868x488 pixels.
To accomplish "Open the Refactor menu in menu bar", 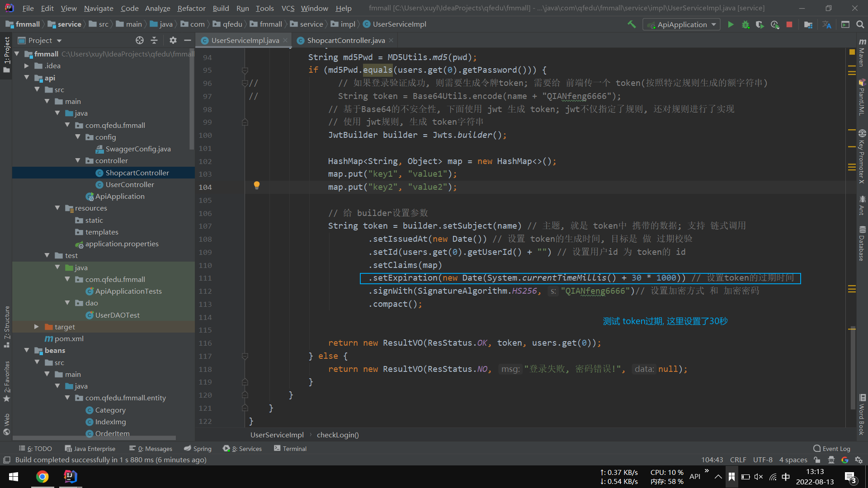I will point(190,8).
